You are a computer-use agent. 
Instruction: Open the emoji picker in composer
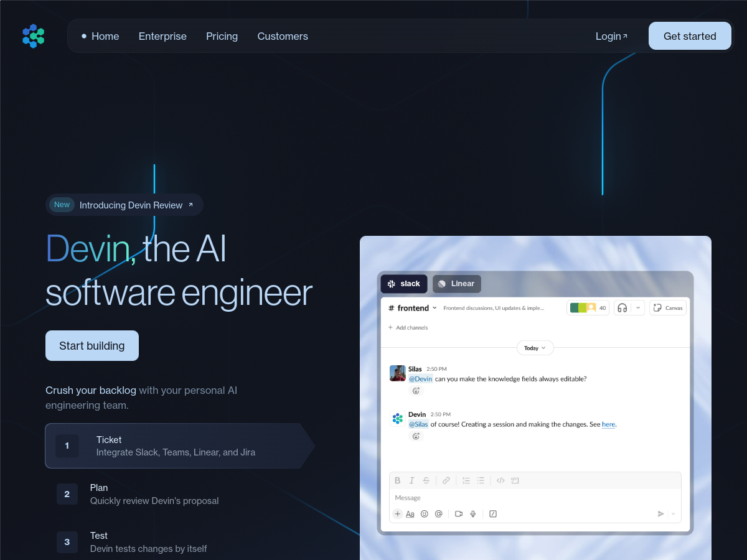coord(425,514)
